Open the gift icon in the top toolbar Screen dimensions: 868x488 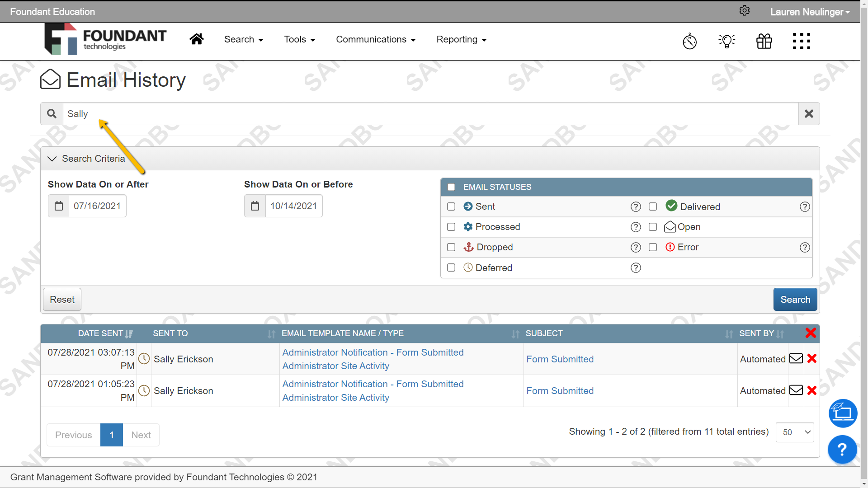764,41
